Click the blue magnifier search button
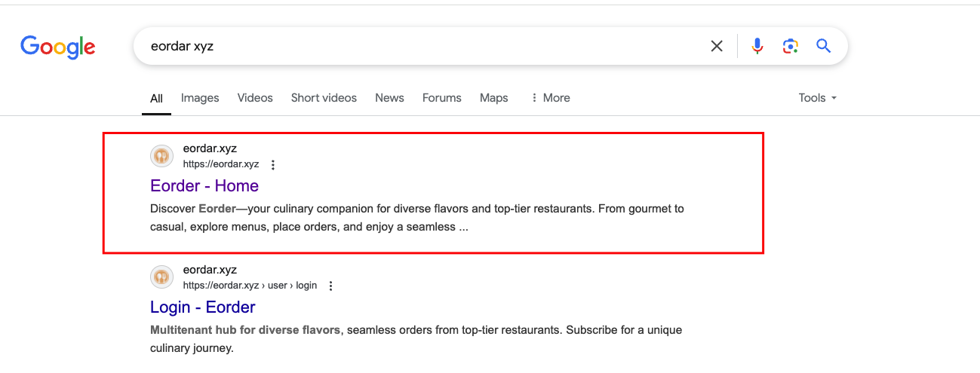The width and height of the screenshot is (980, 373). [x=823, y=46]
